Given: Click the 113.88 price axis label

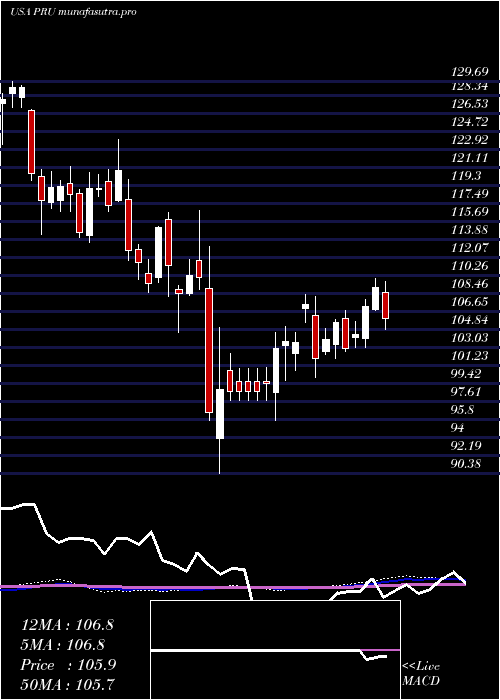Looking at the screenshot, I should [x=469, y=230].
